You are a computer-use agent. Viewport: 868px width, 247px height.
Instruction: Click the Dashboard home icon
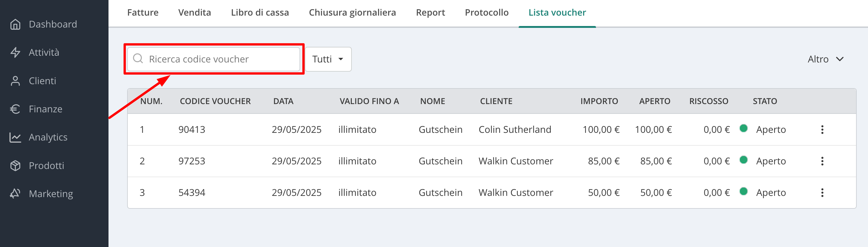tap(15, 24)
